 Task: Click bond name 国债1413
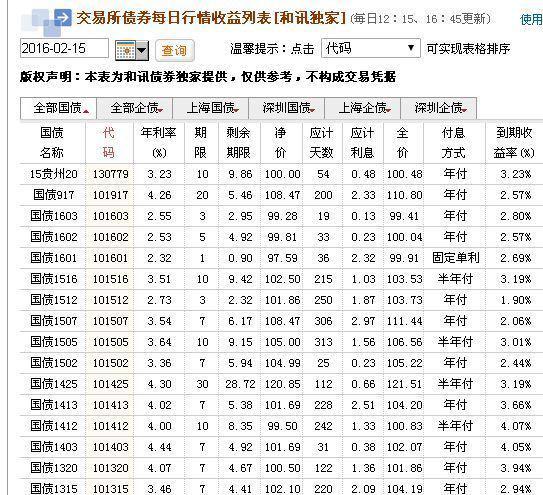point(53,405)
